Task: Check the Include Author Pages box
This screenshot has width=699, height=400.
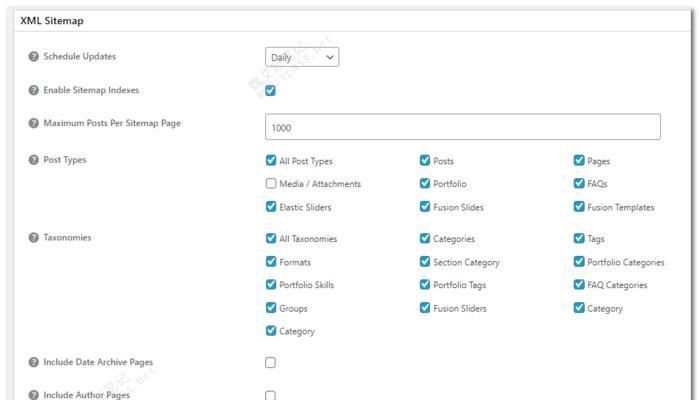Action: pos(271,395)
